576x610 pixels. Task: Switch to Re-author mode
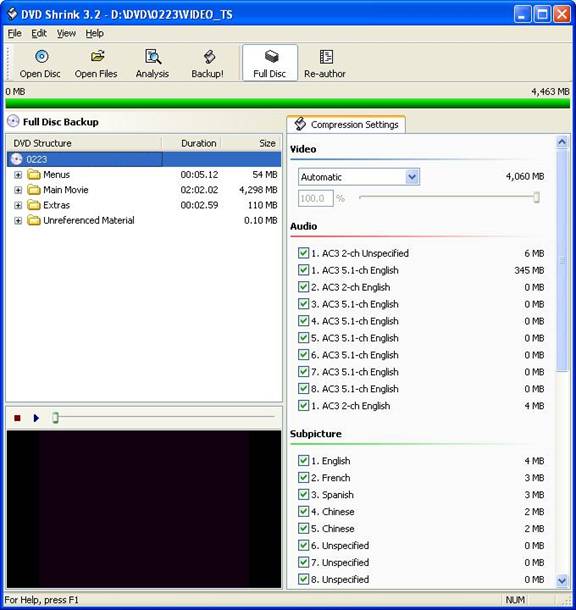coord(325,63)
